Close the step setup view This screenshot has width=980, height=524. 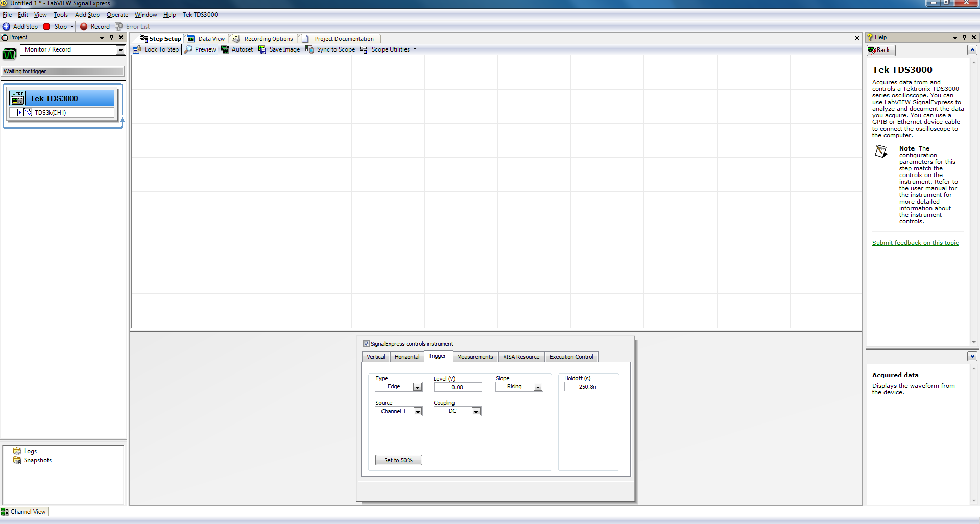pos(857,38)
